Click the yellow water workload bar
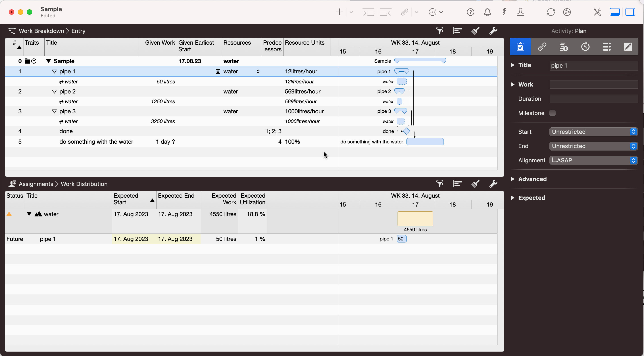Screen dimensions: 644x356 415,219
